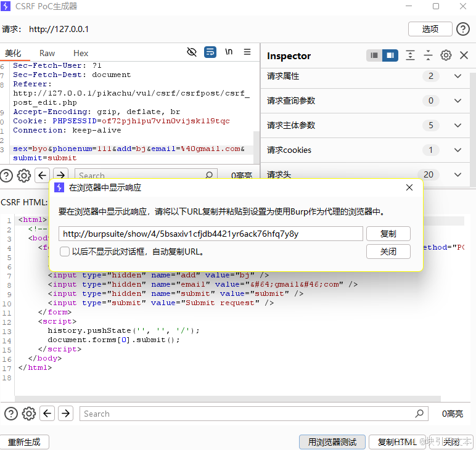
Task: Open CSRF HTML search settings gear
Action: pyautogui.click(x=29, y=414)
